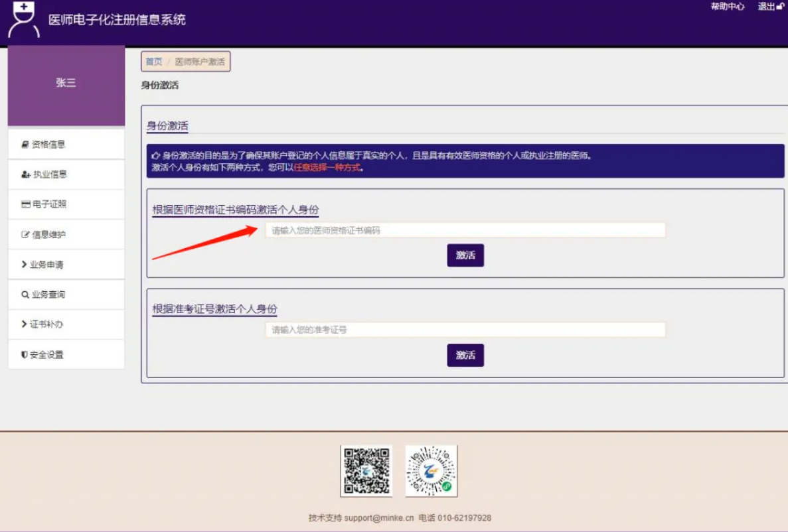788x532 pixels.
Task: Click the 退出 logout lock icon
Action: coord(780,7)
